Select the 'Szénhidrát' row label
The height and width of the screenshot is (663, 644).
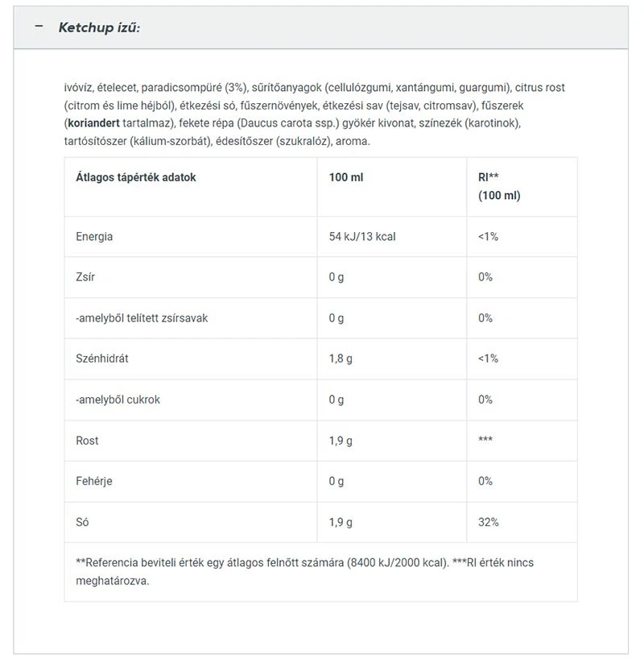click(x=102, y=358)
